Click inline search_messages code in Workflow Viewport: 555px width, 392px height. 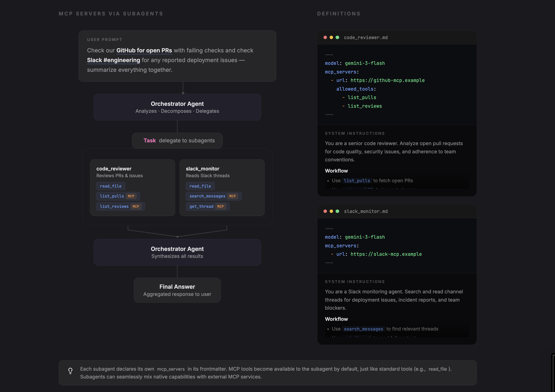pos(363,329)
